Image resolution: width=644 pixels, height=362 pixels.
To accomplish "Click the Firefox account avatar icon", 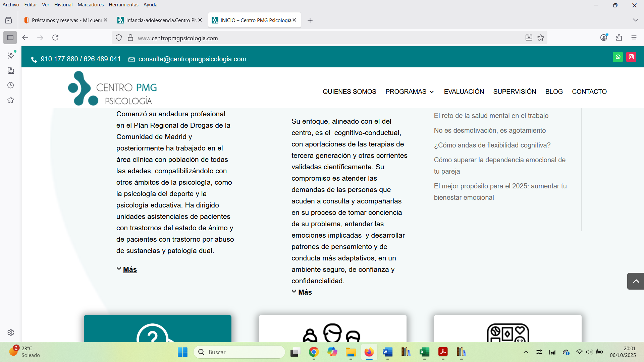I will [604, 38].
